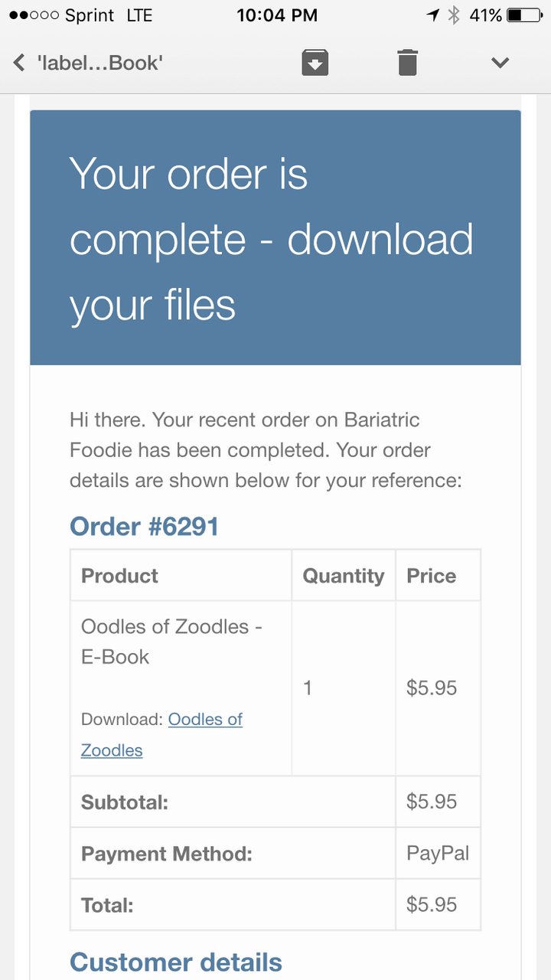Tap the battery icon in status bar
551x980 pixels.
click(524, 15)
